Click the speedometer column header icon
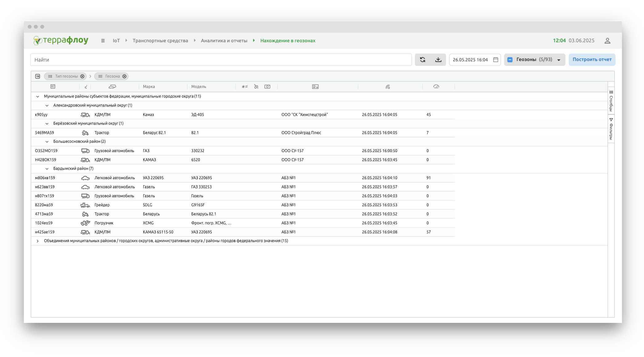The image size is (644, 357). 436,87
